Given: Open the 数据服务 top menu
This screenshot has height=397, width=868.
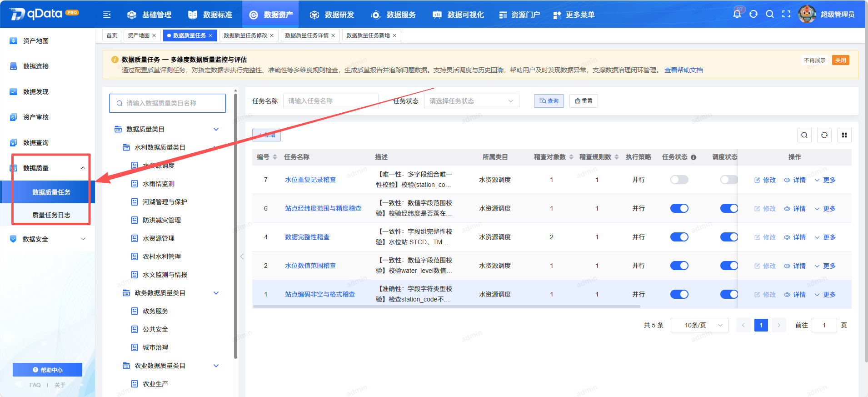Looking at the screenshot, I should (x=394, y=15).
